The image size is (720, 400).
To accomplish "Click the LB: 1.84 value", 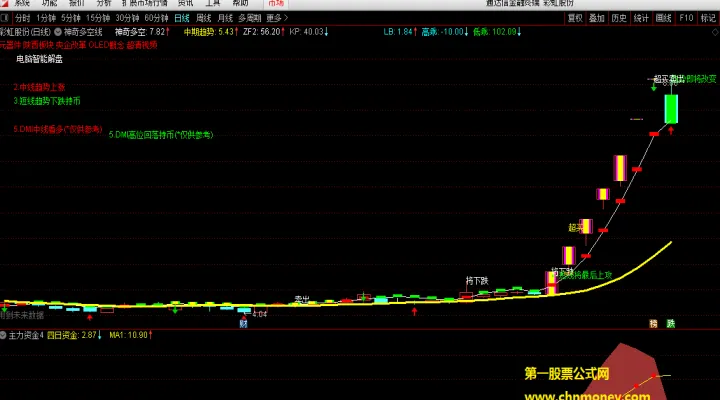I will [x=400, y=32].
